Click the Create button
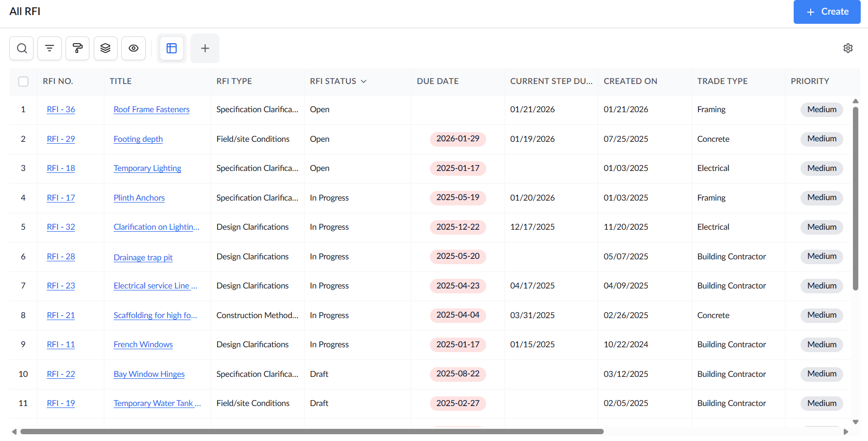Image resolution: width=868 pixels, height=441 pixels. pos(827,12)
